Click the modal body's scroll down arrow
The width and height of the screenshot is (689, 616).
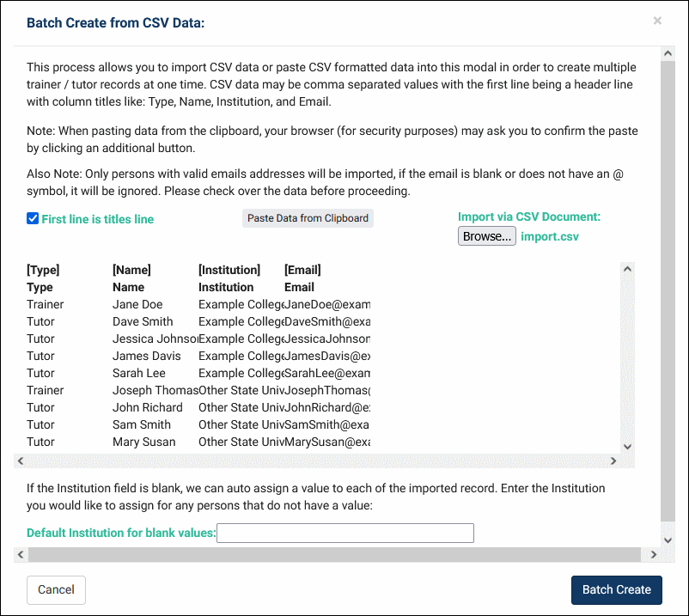tap(668, 540)
